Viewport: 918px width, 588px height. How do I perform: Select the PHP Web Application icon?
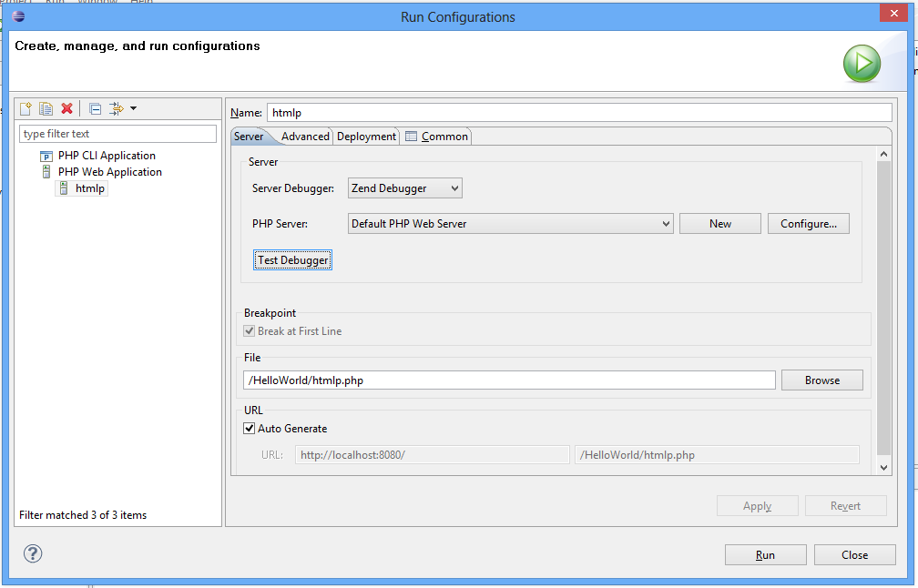46,172
